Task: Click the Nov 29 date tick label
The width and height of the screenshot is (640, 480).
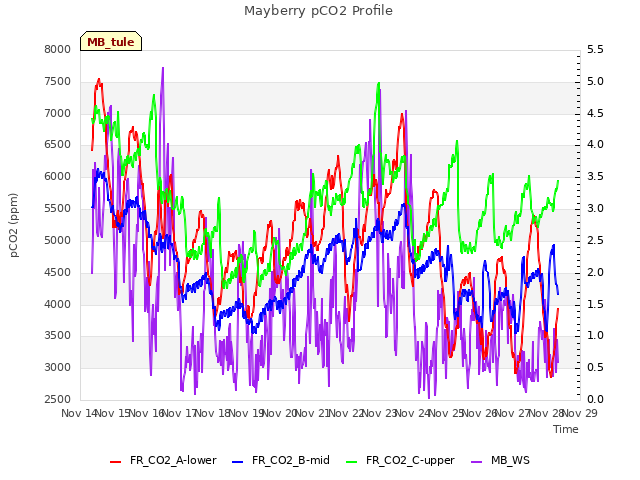Action: 580,413
